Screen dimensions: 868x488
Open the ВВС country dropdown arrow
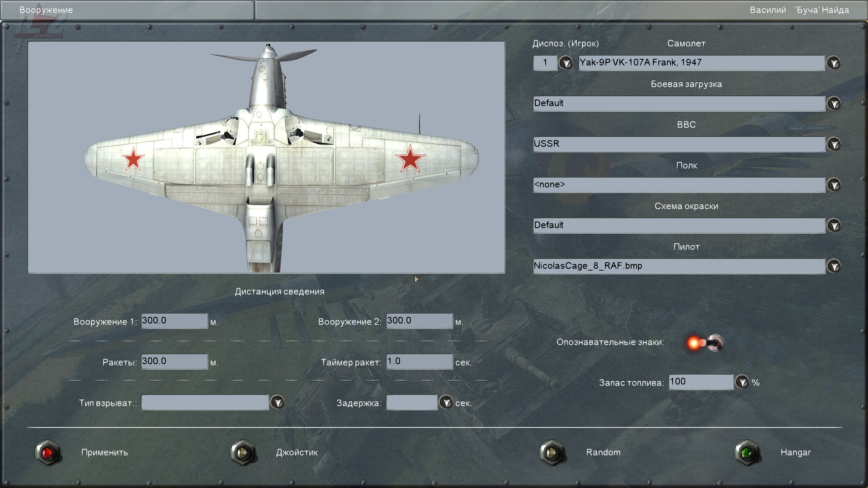click(834, 144)
